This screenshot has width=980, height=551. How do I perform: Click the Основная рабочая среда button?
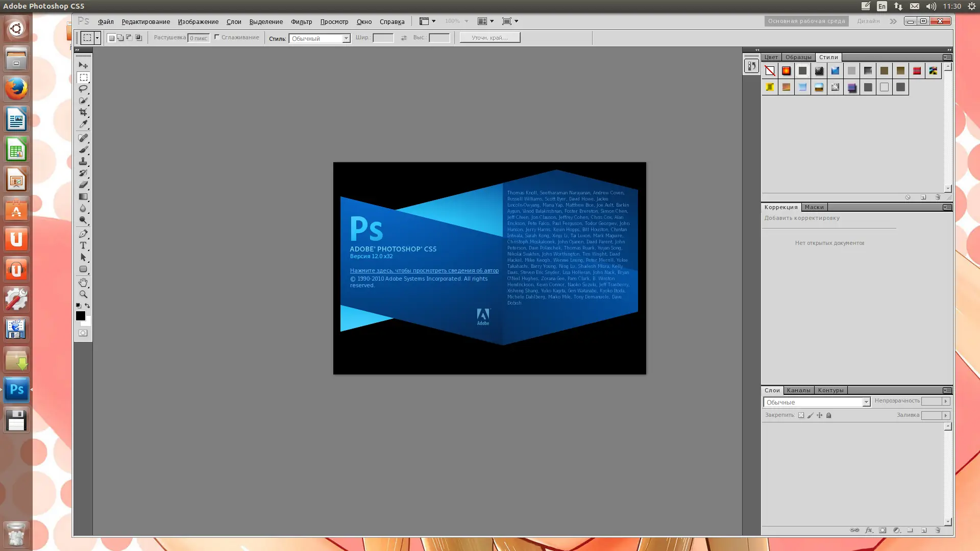tap(806, 21)
